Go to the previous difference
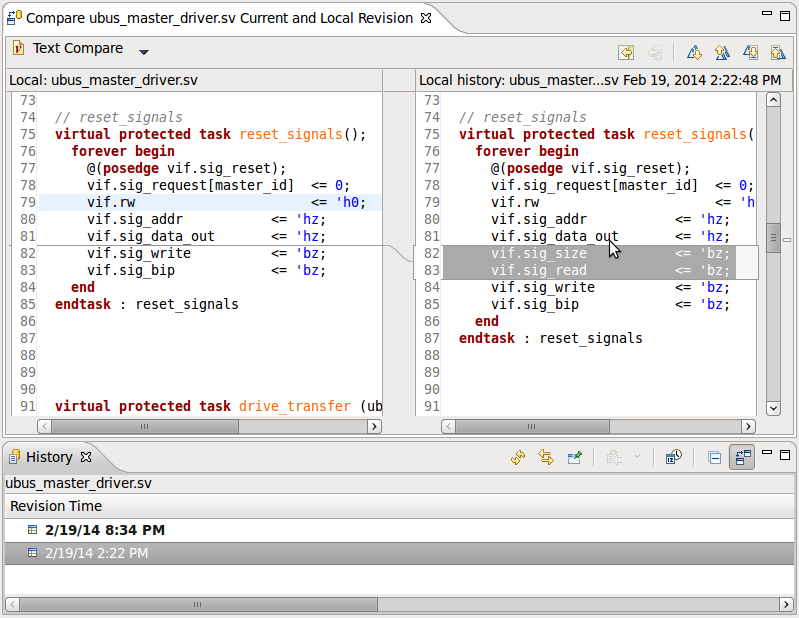799x618 pixels. (x=720, y=53)
